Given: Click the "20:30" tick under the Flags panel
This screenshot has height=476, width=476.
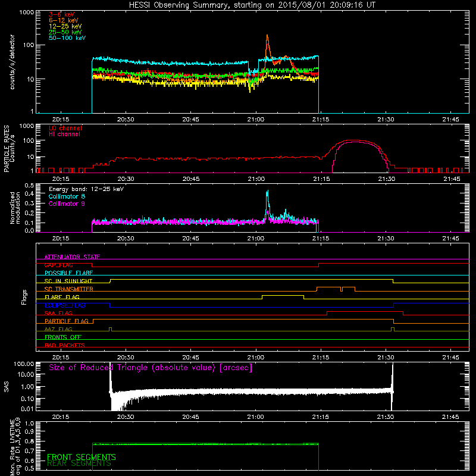Looking at the screenshot, I should coord(126,358).
